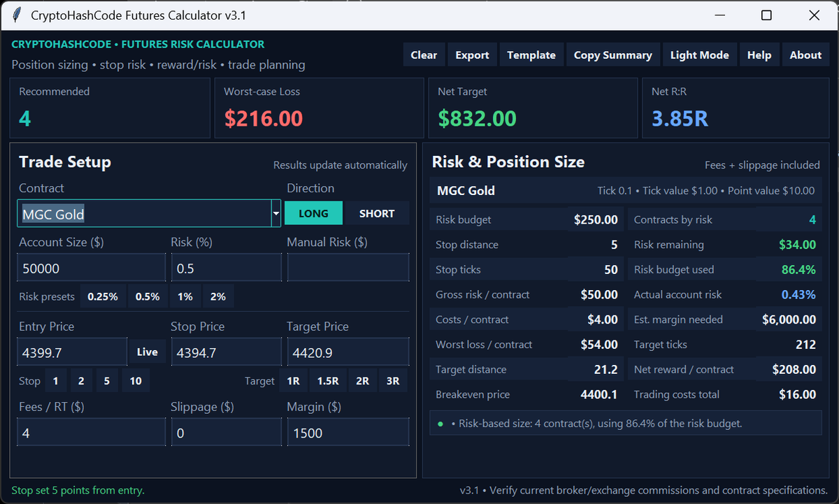
Task: Focus the Account Size input field
Action: [91, 268]
